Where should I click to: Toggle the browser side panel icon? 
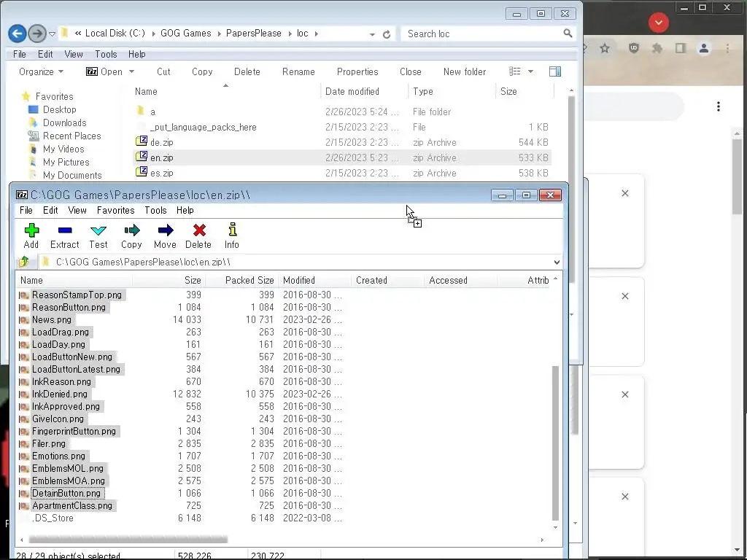[x=681, y=48]
